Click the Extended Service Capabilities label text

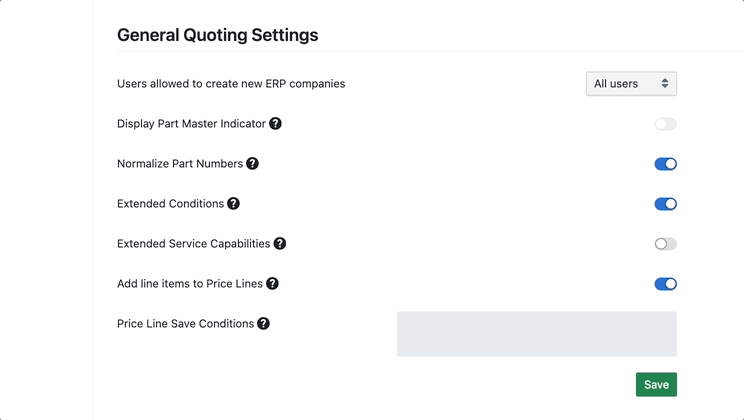pos(194,244)
